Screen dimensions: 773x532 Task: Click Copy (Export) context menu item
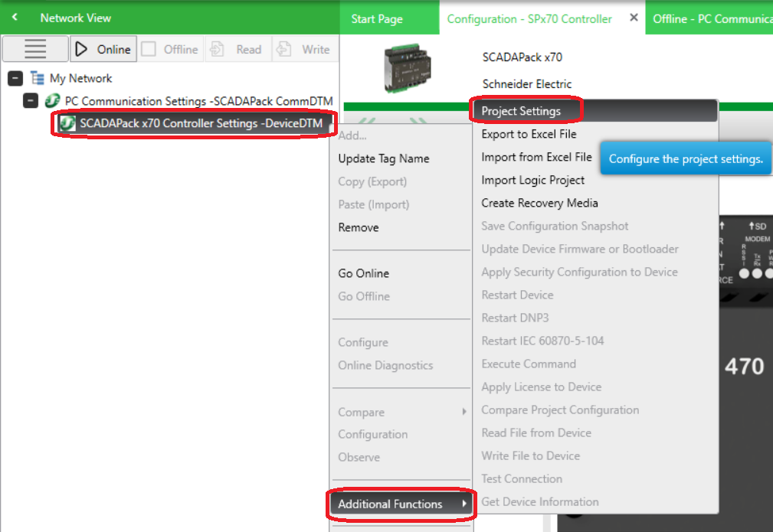(401, 181)
